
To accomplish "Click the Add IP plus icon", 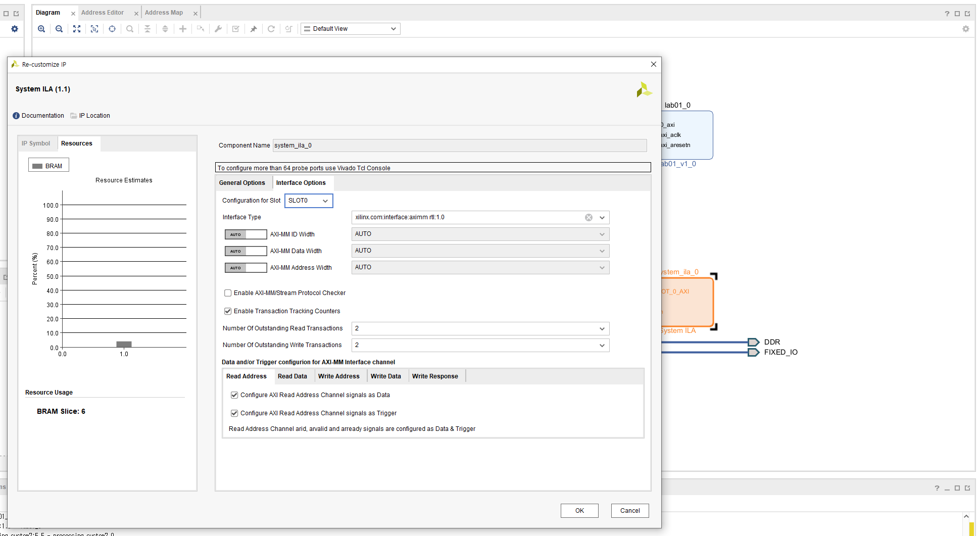I will pyautogui.click(x=183, y=29).
